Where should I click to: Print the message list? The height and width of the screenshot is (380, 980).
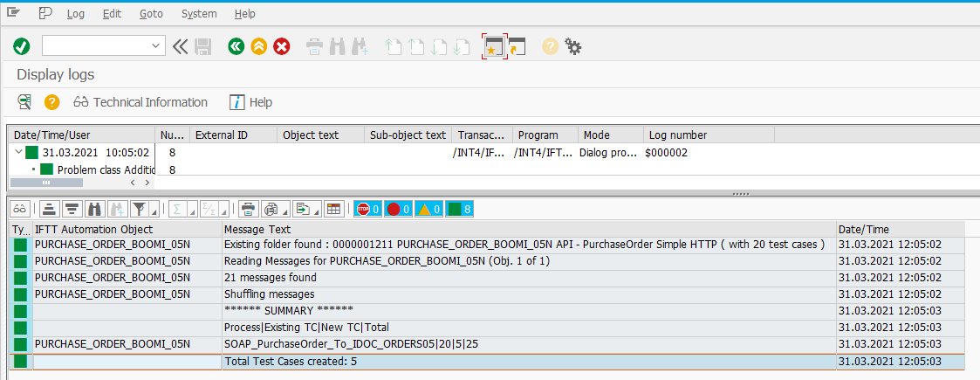point(248,209)
